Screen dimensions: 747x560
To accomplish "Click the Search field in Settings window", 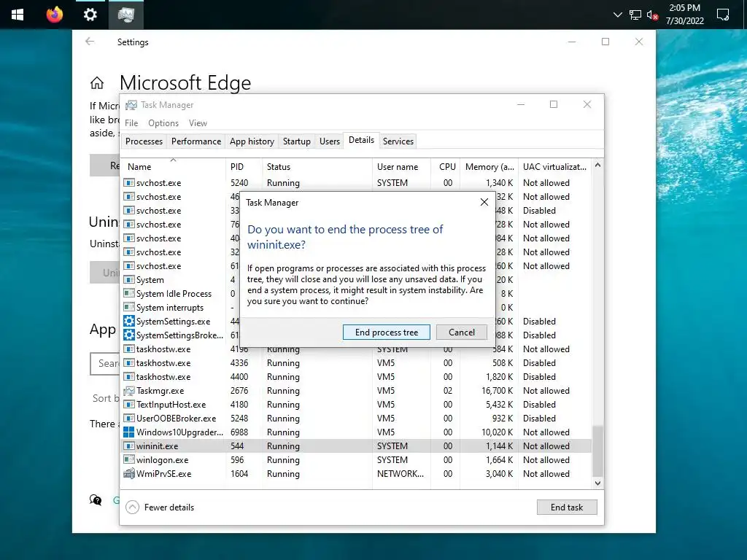I will 105,363.
